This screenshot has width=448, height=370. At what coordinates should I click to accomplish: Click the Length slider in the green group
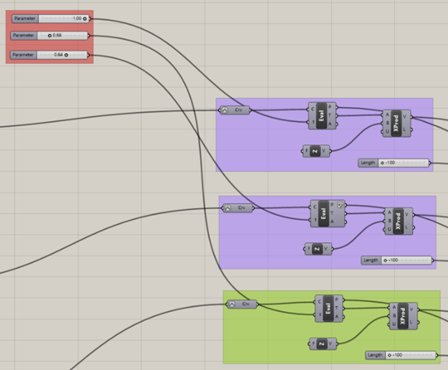coord(401,355)
